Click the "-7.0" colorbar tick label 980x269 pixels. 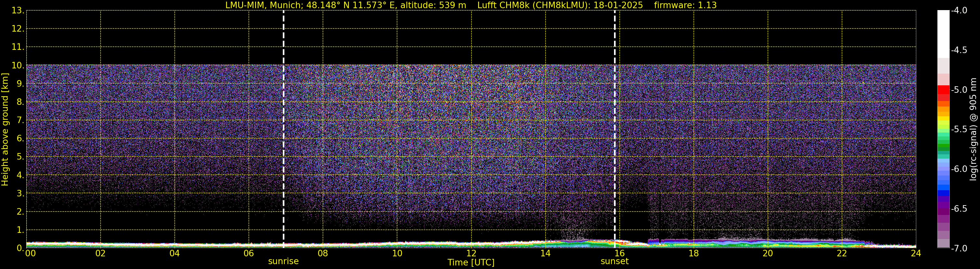pyautogui.click(x=959, y=248)
